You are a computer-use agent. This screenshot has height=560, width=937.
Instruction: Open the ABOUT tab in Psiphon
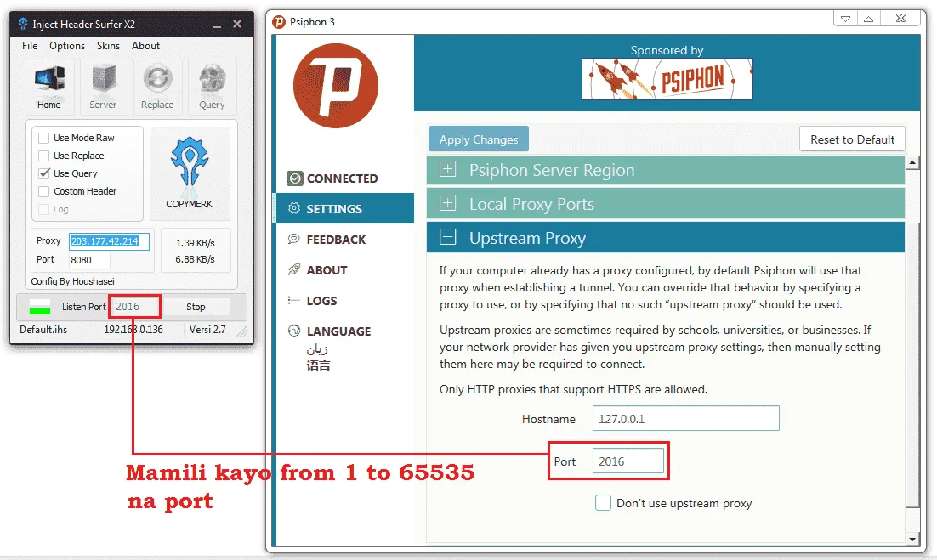click(345, 270)
